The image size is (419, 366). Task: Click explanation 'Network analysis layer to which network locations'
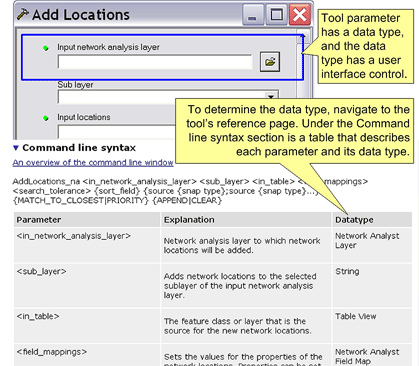(x=242, y=245)
